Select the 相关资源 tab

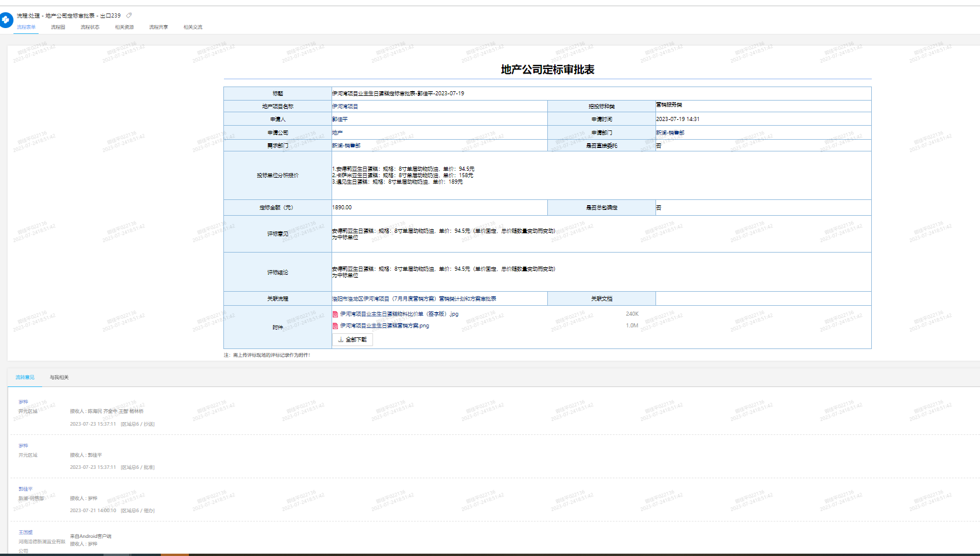tap(124, 27)
